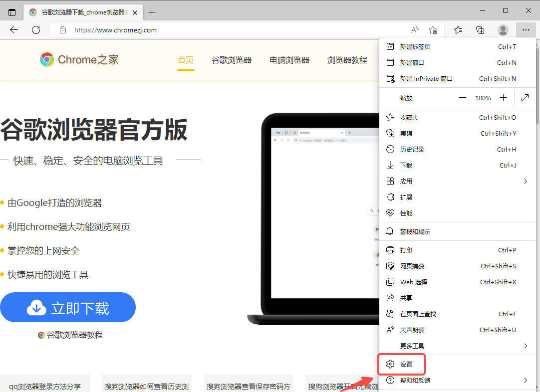Expand the 更多工具 submenu
540x392 pixels.
[457, 346]
